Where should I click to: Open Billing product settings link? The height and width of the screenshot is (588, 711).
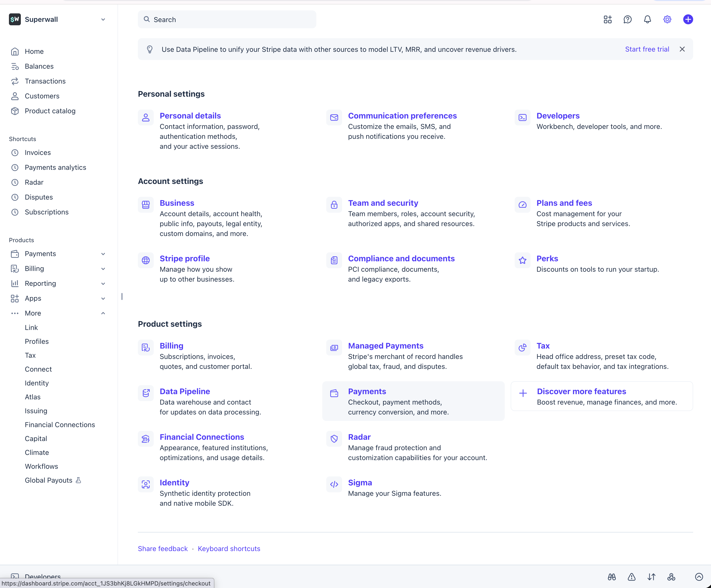(x=171, y=346)
